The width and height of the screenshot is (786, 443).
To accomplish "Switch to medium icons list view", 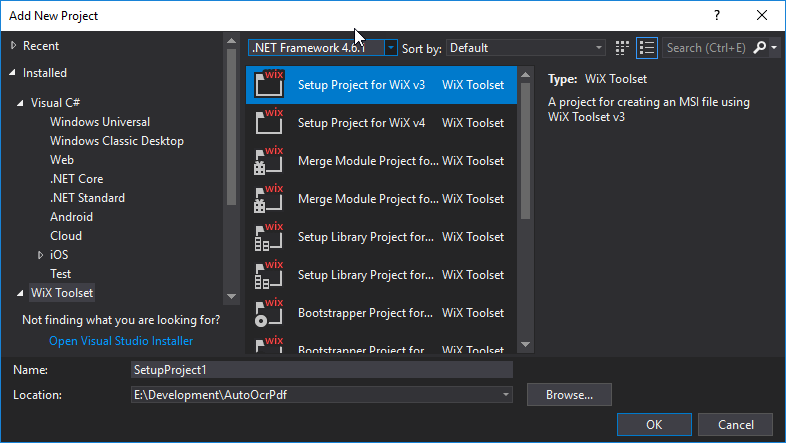I will point(647,48).
